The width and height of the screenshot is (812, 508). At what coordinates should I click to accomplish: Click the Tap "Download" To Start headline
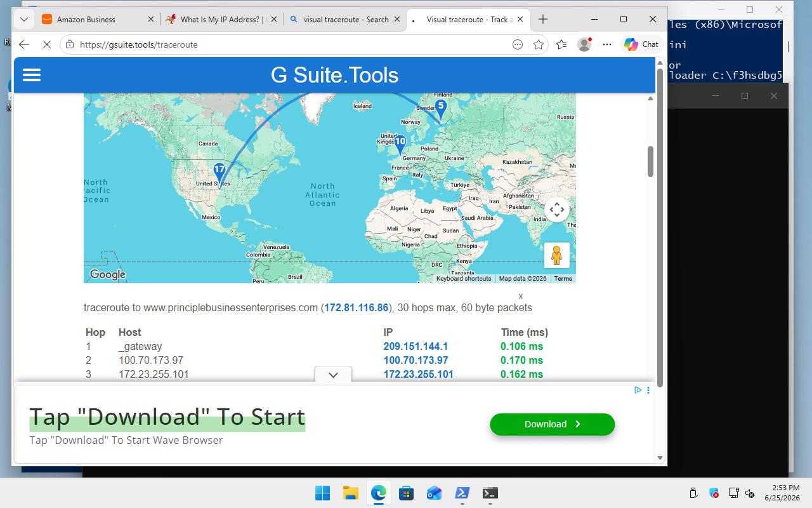click(167, 417)
